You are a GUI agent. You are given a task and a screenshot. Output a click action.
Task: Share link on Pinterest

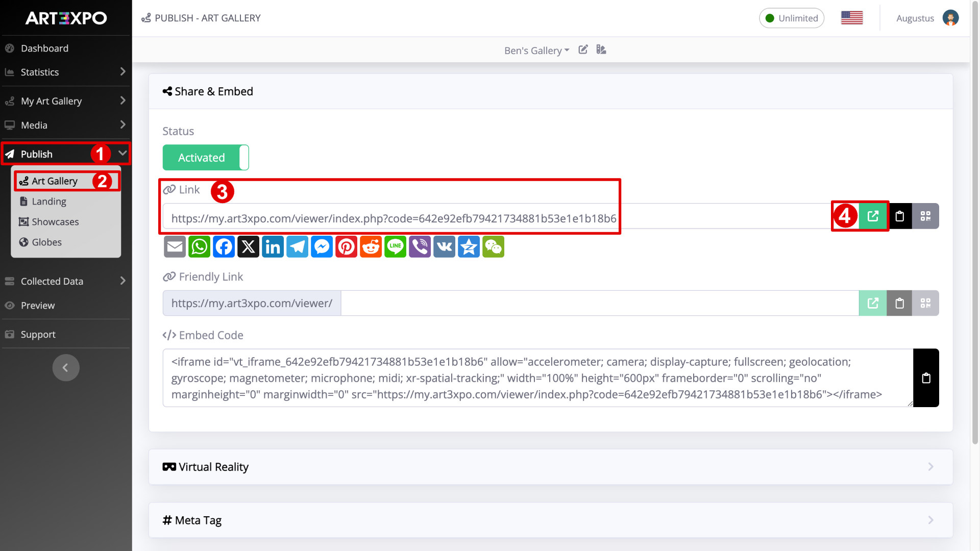tap(346, 247)
